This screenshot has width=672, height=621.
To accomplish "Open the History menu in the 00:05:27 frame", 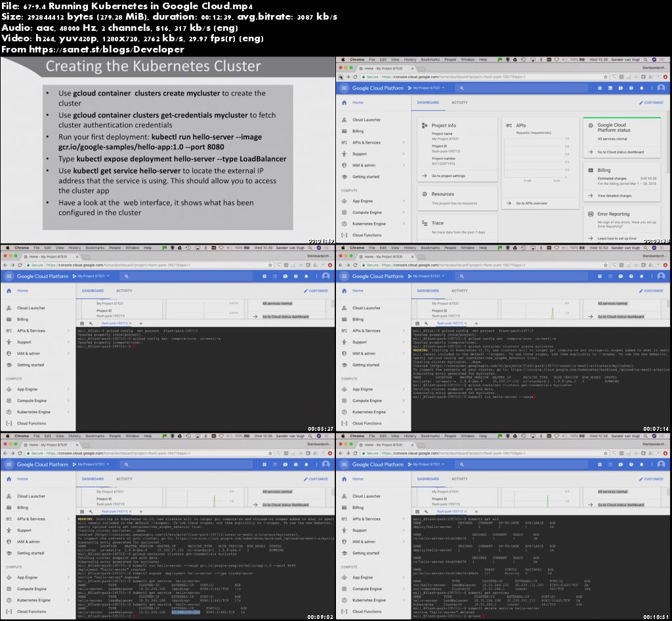I will click(75, 247).
